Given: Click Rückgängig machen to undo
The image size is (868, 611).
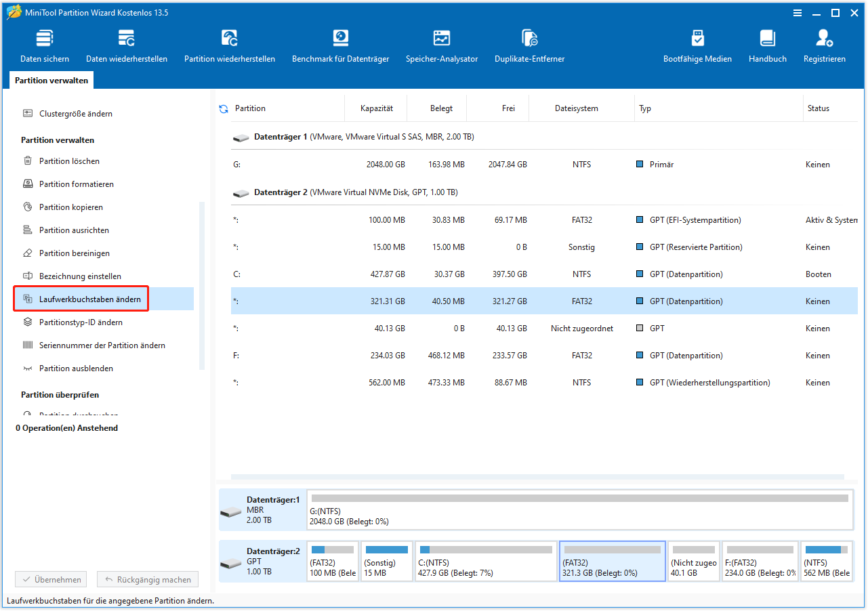Looking at the screenshot, I should point(147,579).
